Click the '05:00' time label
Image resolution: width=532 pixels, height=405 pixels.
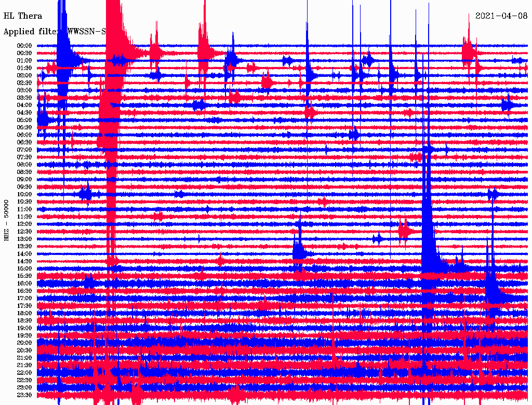coord(24,120)
